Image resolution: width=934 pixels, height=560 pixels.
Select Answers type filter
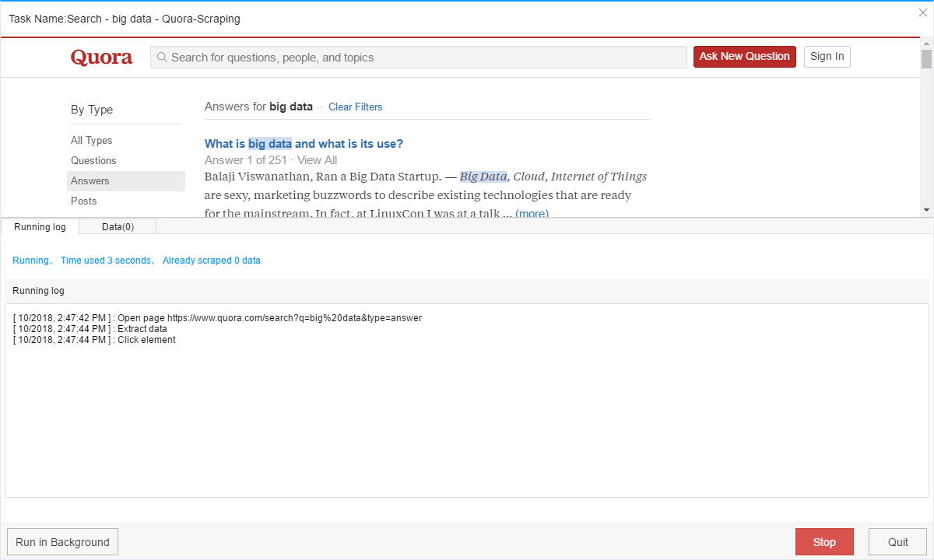(x=126, y=180)
